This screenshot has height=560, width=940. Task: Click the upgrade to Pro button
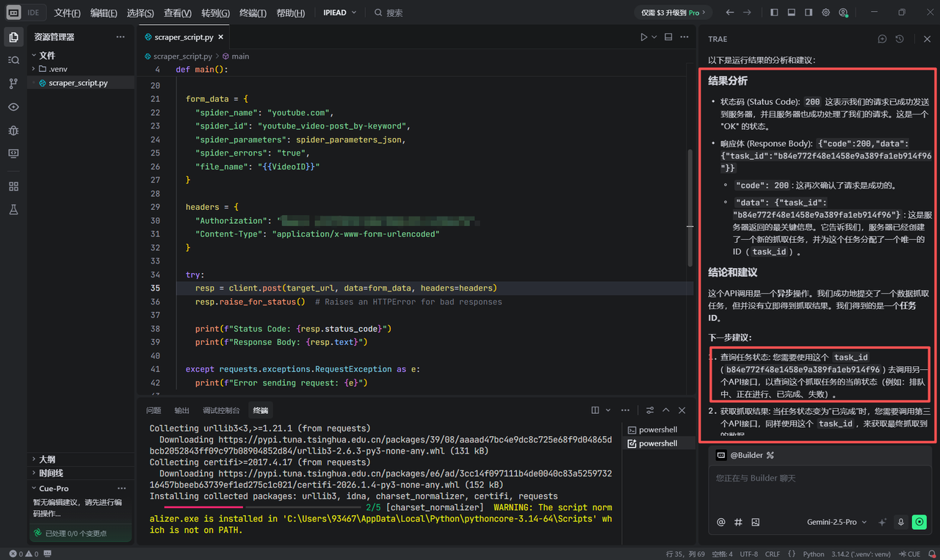673,12
